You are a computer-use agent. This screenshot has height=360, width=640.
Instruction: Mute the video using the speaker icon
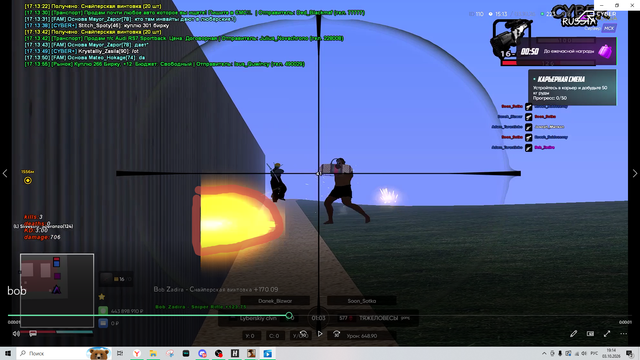click(16, 334)
